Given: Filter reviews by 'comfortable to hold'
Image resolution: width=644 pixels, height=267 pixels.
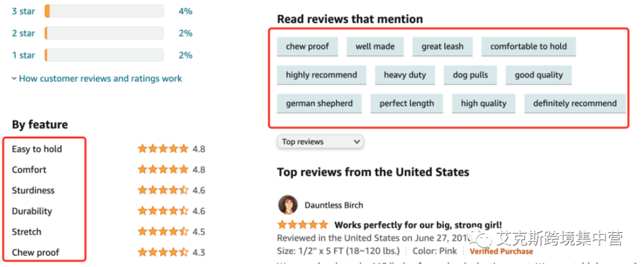Looking at the screenshot, I should (528, 47).
